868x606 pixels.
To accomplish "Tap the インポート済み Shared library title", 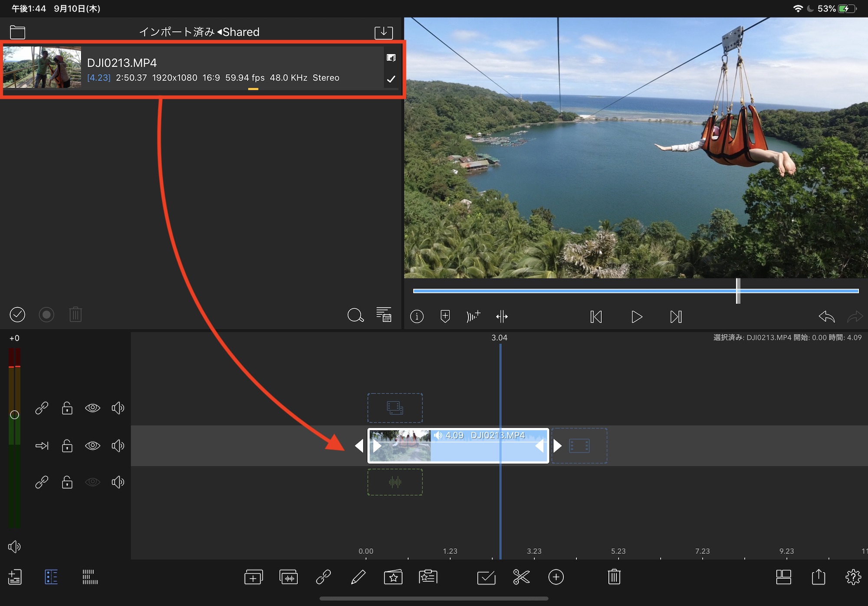I will 199,32.
